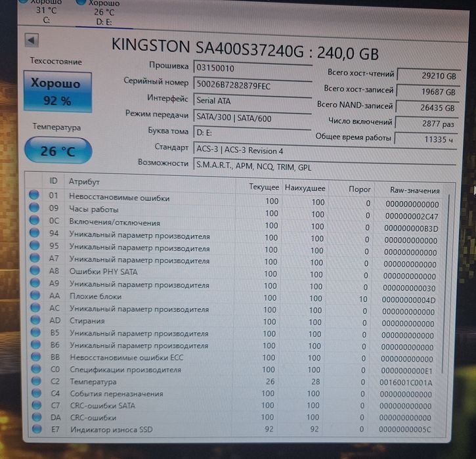Click total NAND writes value 26435 GB
Screen dimensions: 476x459
pos(427,108)
